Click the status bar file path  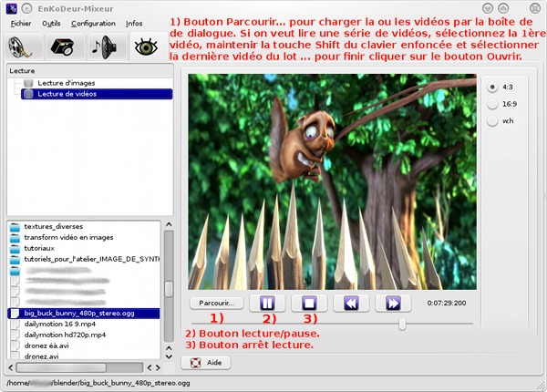pyautogui.click(x=98, y=383)
